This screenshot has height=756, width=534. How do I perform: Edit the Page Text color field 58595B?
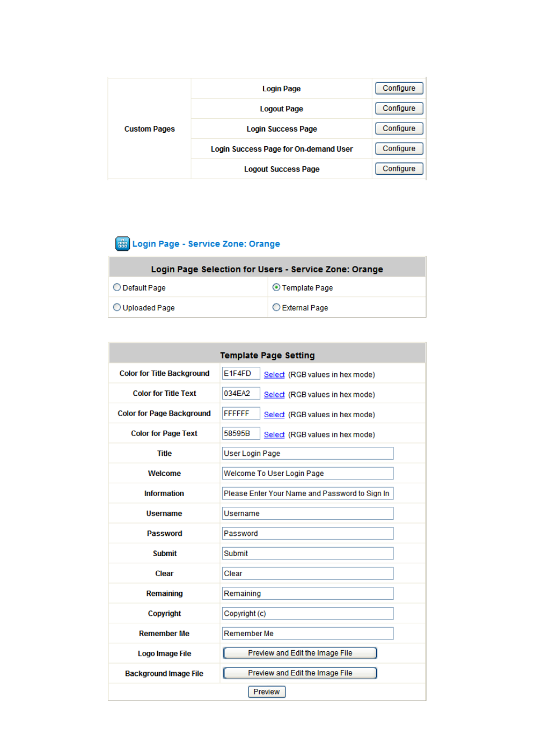pos(241,433)
